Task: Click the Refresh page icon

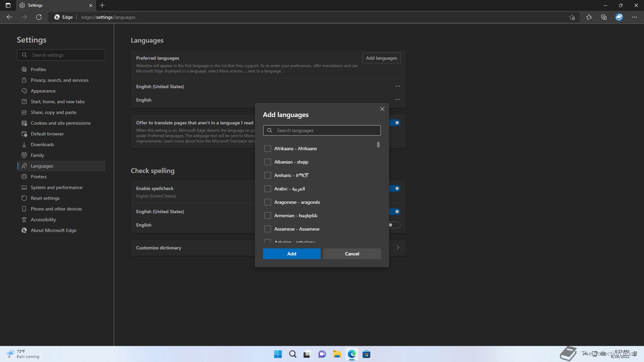Action: [x=39, y=17]
